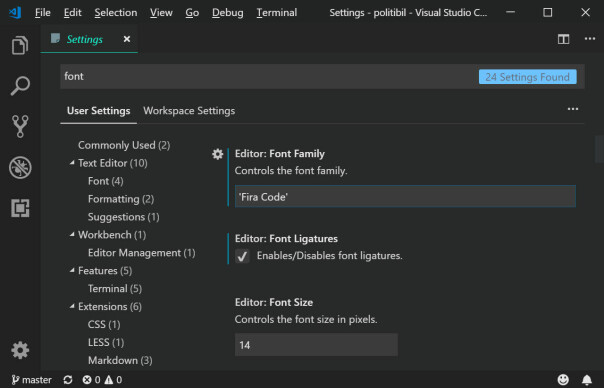Open the Edit menu
Viewport: 604px width, 388px height.
click(72, 13)
